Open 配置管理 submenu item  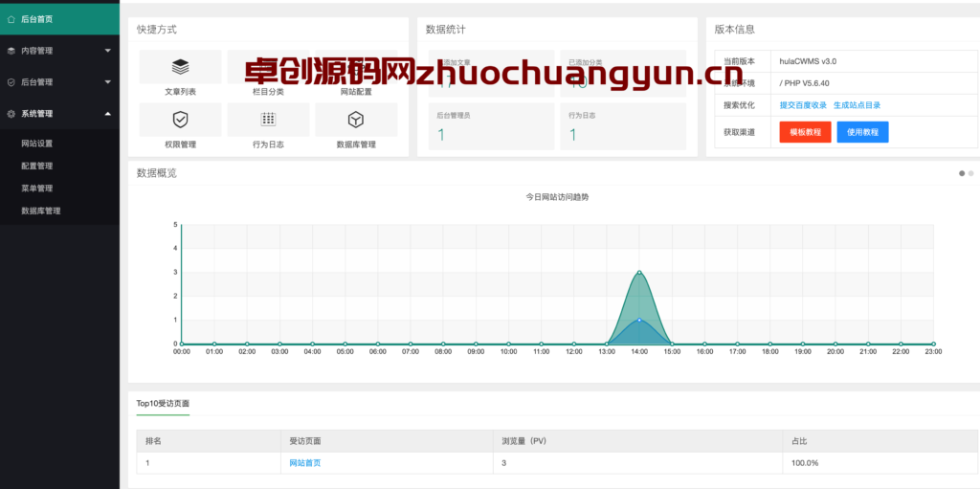click(x=37, y=166)
